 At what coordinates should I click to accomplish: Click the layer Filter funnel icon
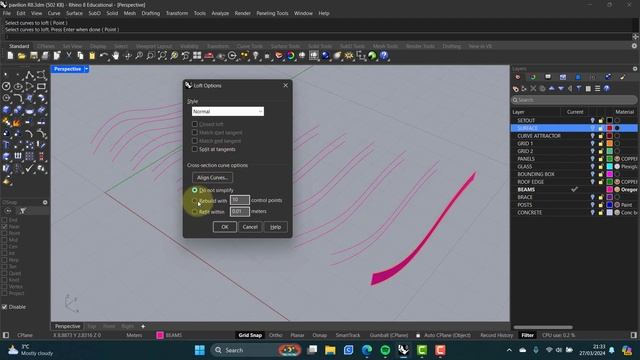click(579, 89)
